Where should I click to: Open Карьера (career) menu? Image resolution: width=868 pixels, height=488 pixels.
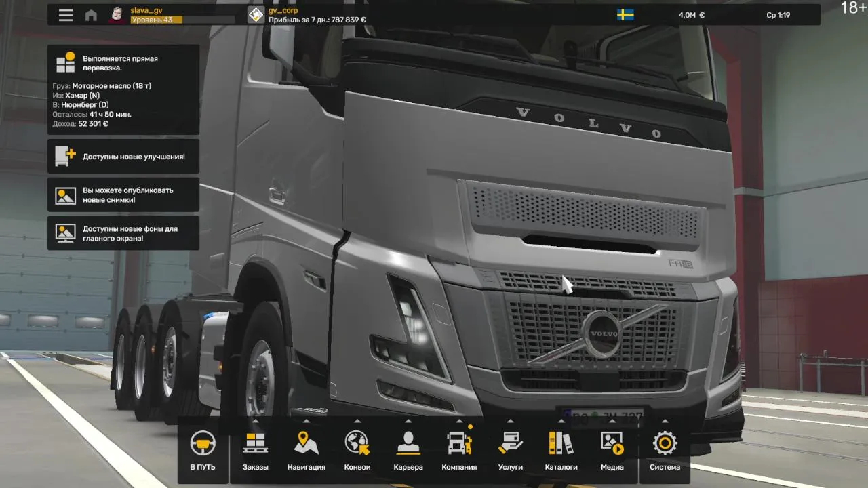[408, 451]
